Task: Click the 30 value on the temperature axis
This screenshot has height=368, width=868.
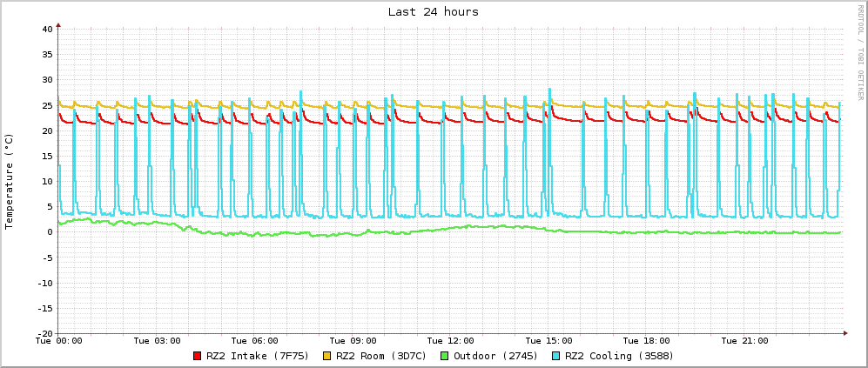Action: point(47,80)
